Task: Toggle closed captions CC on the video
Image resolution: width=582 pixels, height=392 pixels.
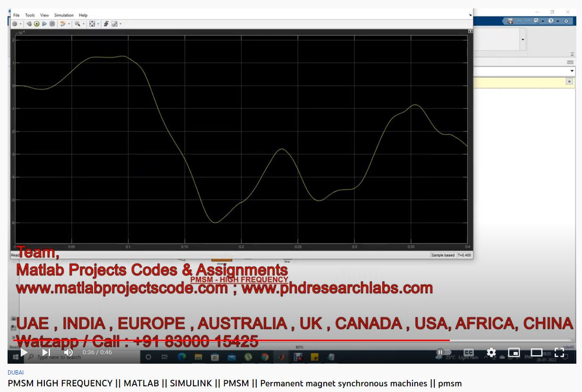Action: (x=469, y=352)
